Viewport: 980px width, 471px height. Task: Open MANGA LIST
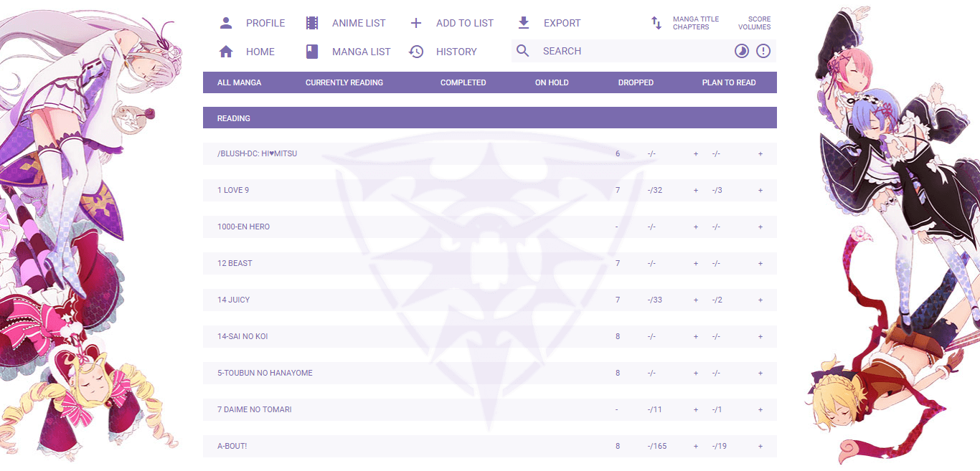tap(362, 52)
